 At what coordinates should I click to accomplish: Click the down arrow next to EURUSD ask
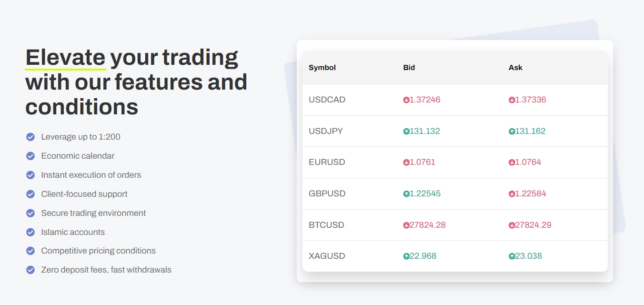[512, 163]
